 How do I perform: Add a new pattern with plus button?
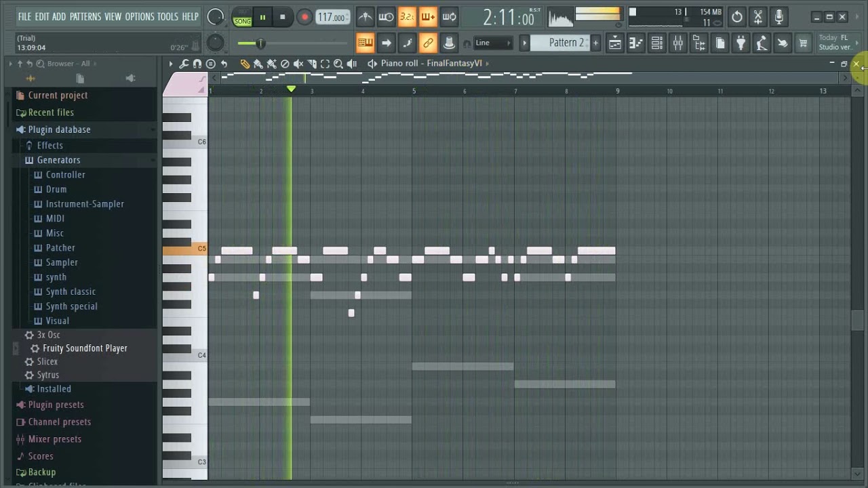[x=595, y=43]
